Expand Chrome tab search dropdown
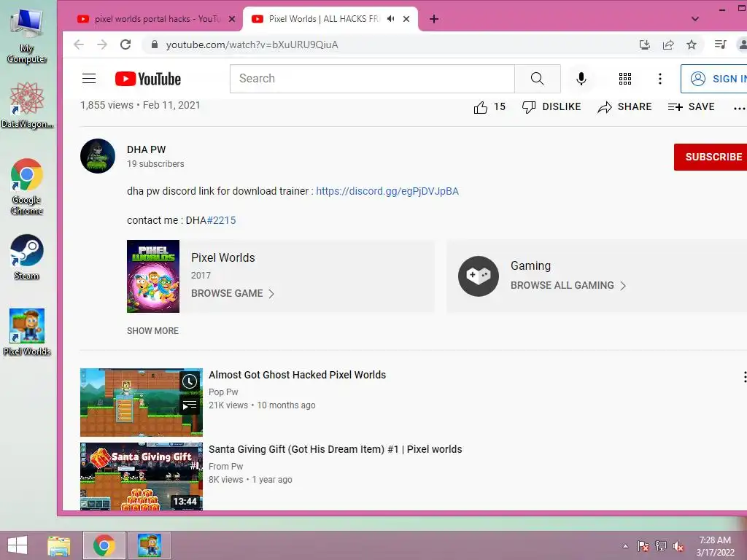The image size is (747, 560). click(x=695, y=19)
